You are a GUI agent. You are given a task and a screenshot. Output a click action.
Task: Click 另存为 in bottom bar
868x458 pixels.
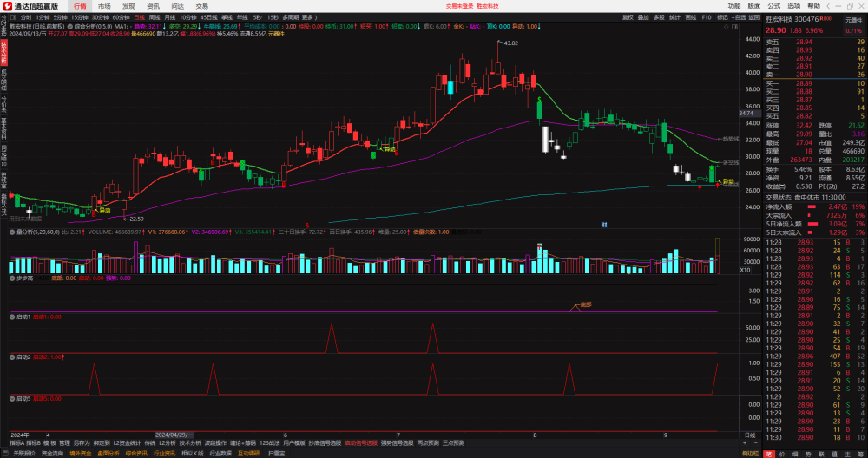(x=82, y=443)
